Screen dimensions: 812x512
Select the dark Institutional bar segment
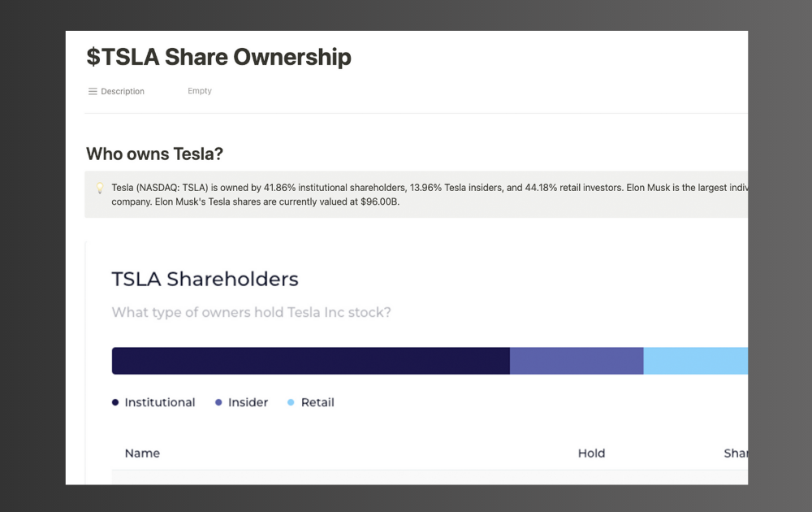click(x=310, y=361)
